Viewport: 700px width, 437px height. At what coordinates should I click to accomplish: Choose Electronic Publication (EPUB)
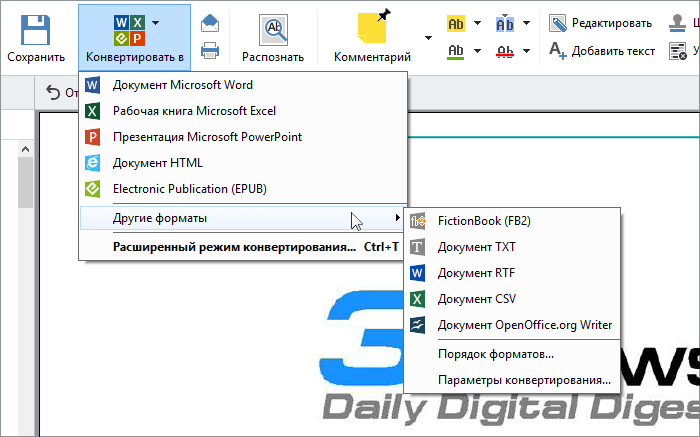(243, 189)
